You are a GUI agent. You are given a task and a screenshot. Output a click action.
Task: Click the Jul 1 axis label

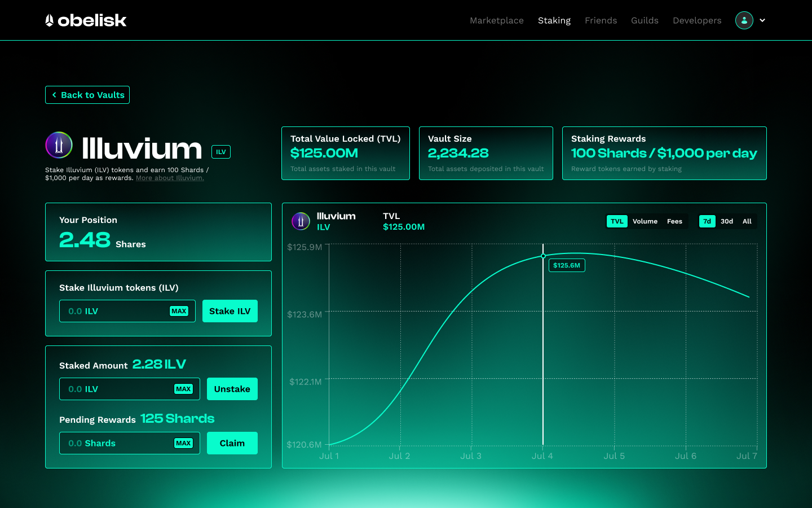point(329,456)
